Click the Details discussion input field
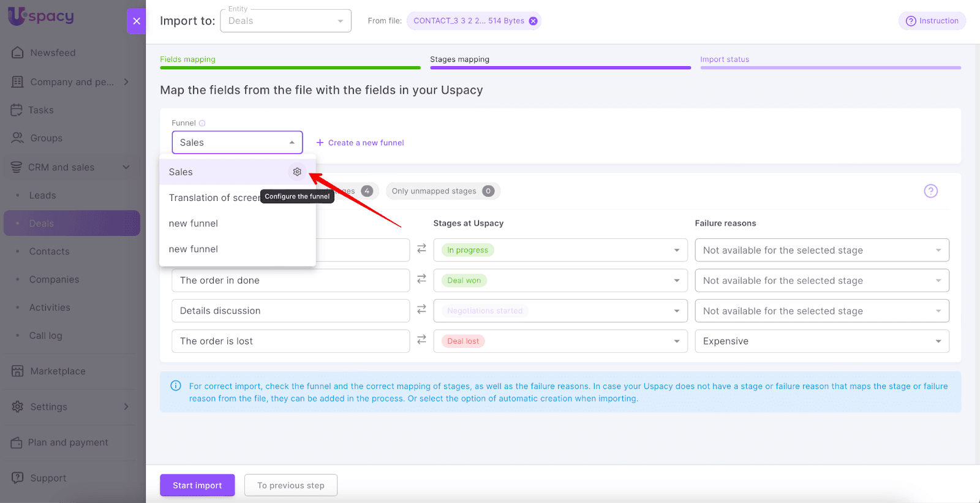Viewport: 980px width, 503px height. [290, 311]
